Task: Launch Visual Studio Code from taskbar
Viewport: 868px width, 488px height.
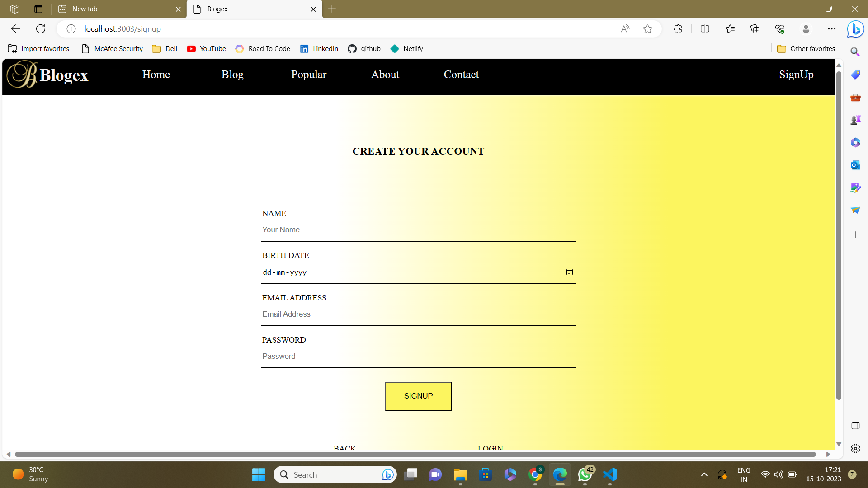Action: (609, 474)
